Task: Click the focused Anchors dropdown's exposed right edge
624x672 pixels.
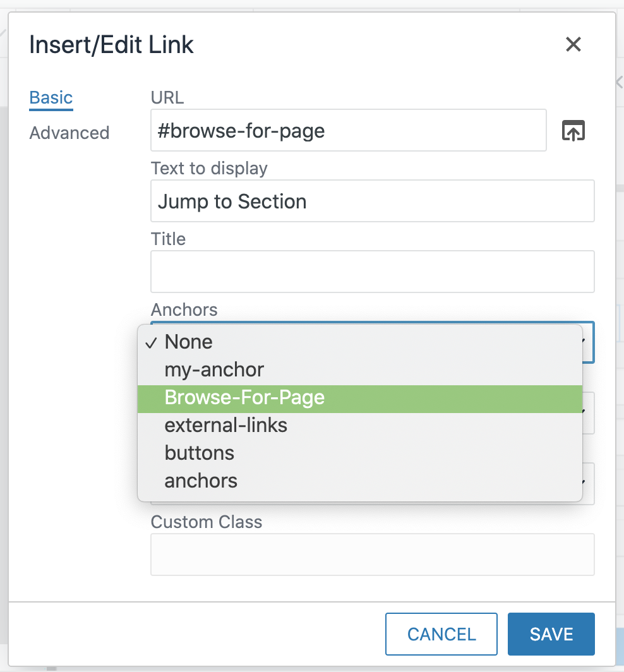Action: pos(588,342)
